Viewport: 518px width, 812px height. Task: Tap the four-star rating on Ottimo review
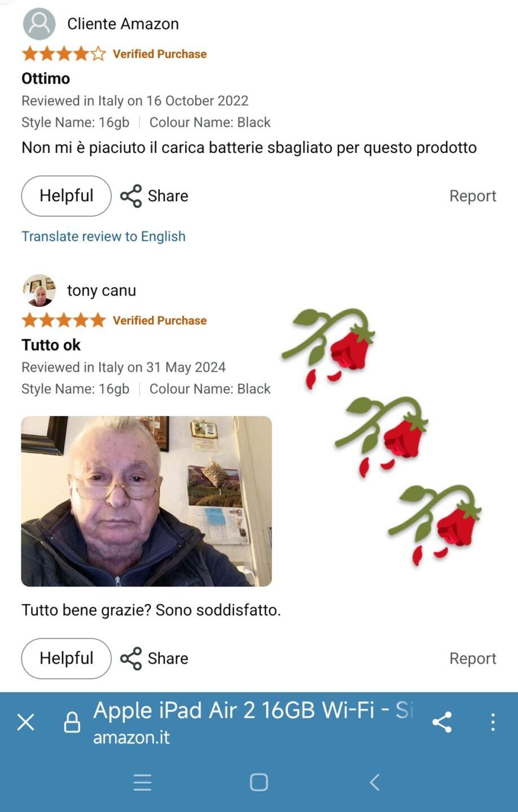pyautogui.click(x=64, y=54)
